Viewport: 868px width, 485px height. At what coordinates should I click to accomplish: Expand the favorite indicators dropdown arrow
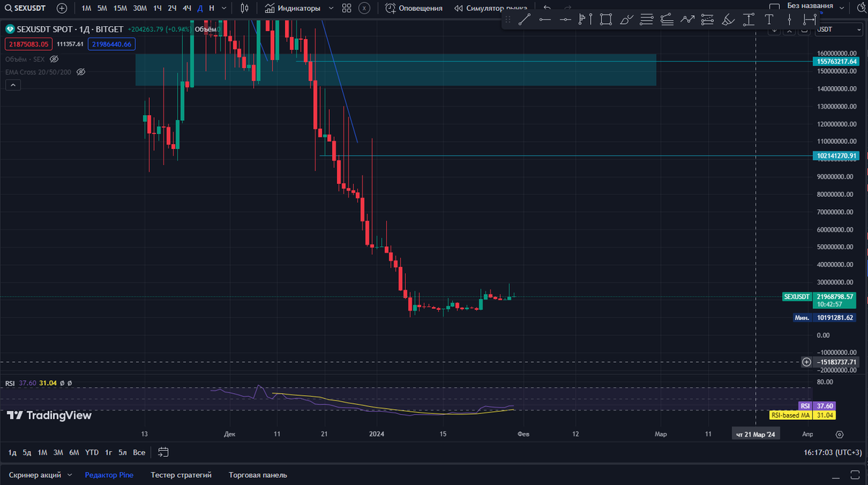(331, 8)
